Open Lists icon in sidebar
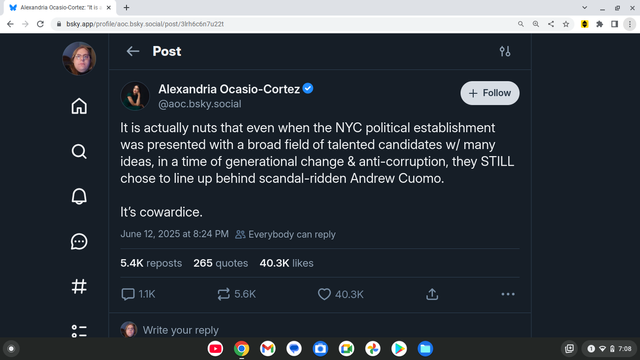The image size is (640, 360). (x=79, y=331)
